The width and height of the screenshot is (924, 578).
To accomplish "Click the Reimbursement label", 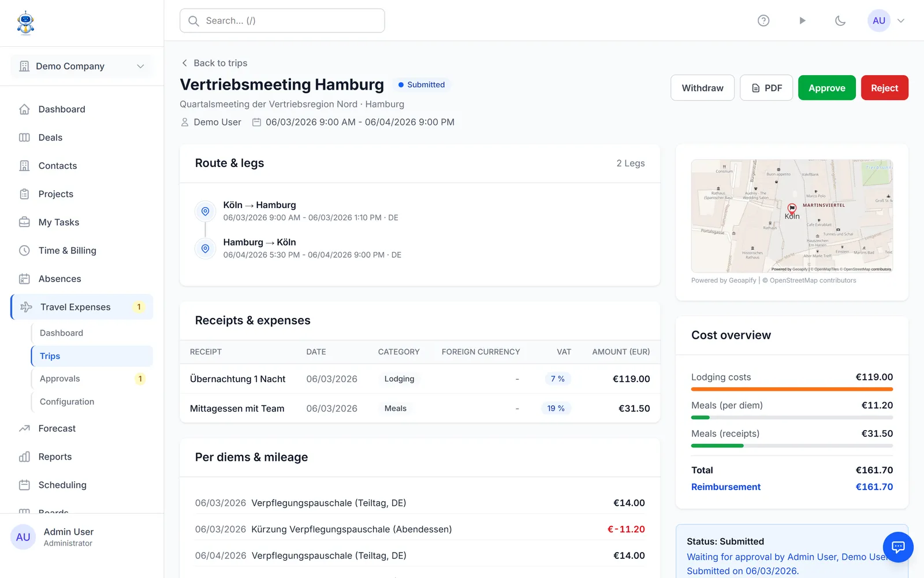I will coord(726,487).
